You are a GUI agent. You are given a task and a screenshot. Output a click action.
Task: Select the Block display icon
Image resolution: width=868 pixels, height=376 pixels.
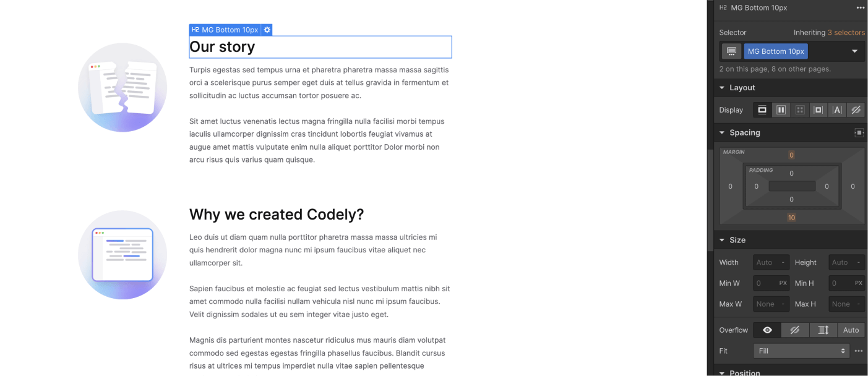coord(762,109)
